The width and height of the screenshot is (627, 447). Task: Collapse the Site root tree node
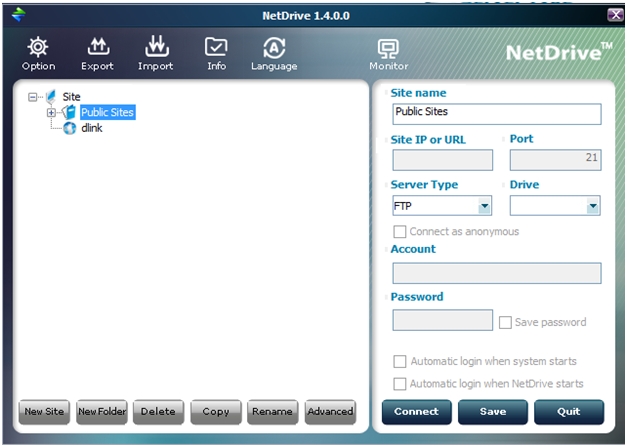[33, 97]
